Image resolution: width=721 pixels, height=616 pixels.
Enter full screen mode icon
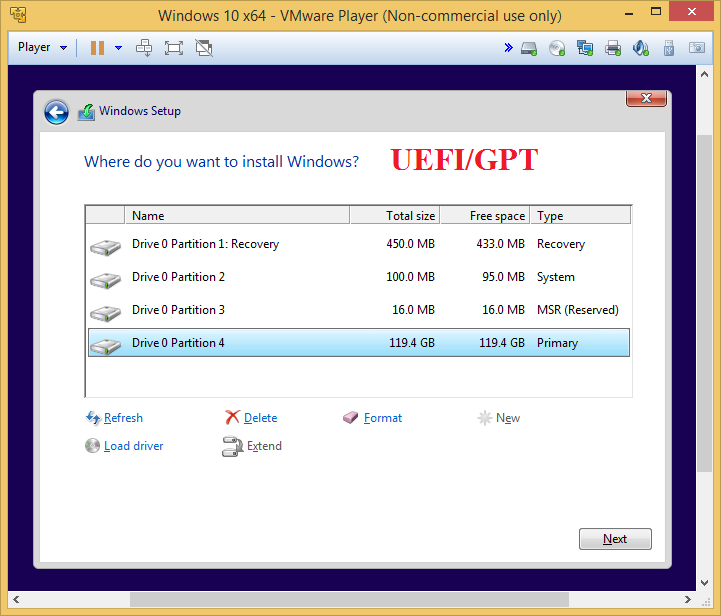pos(174,48)
